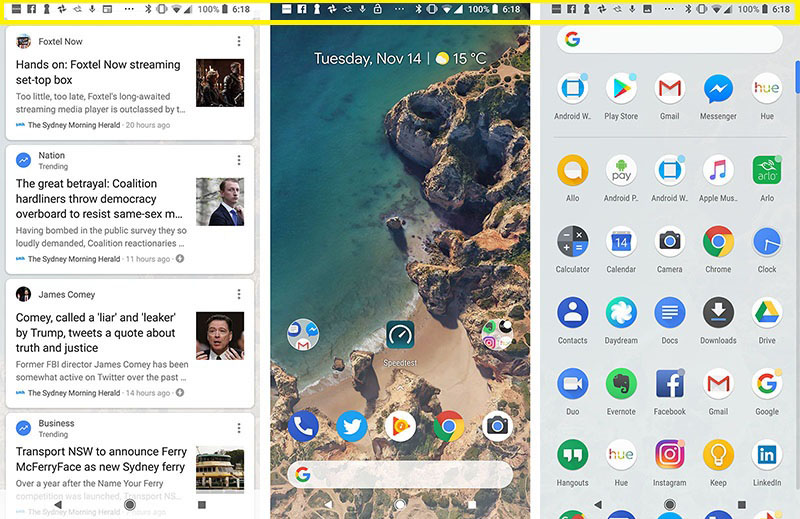The image size is (800, 519).
Task: Open the Hangouts app
Action: (x=572, y=455)
